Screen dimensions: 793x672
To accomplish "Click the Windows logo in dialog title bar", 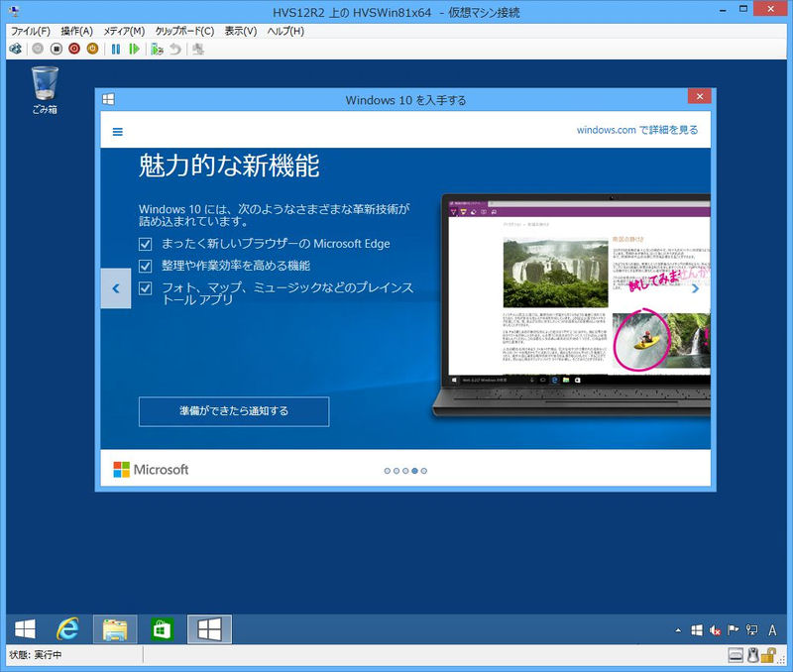I will 108,100.
